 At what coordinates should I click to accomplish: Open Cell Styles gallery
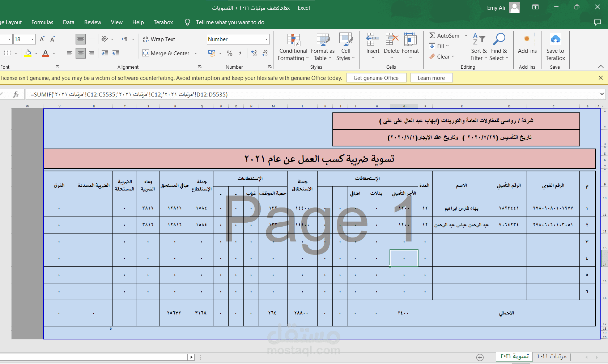pos(345,47)
